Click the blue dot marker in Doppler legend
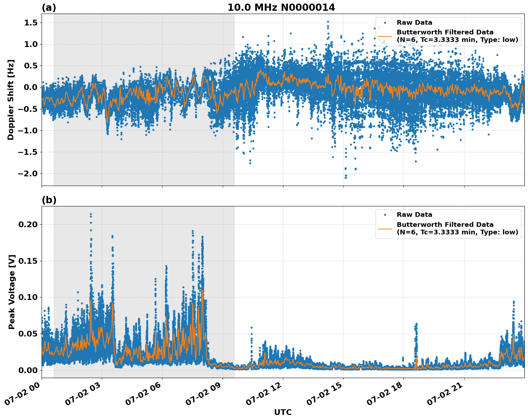 tap(385, 23)
